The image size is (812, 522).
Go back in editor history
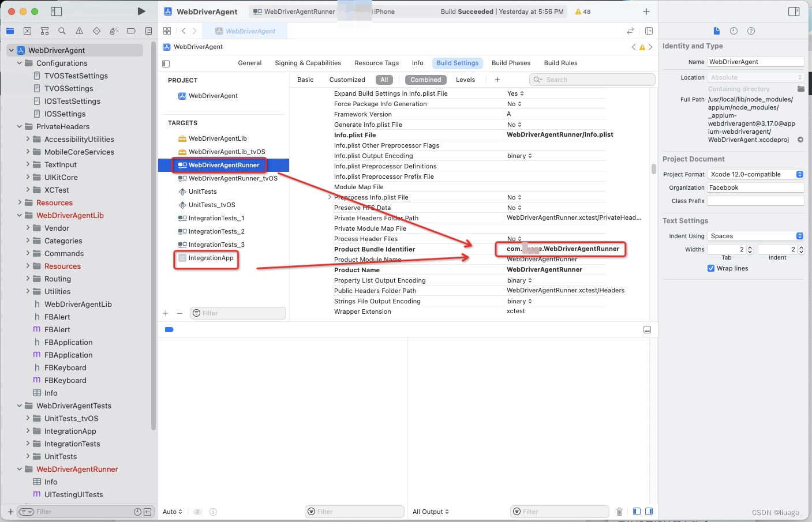(184, 31)
